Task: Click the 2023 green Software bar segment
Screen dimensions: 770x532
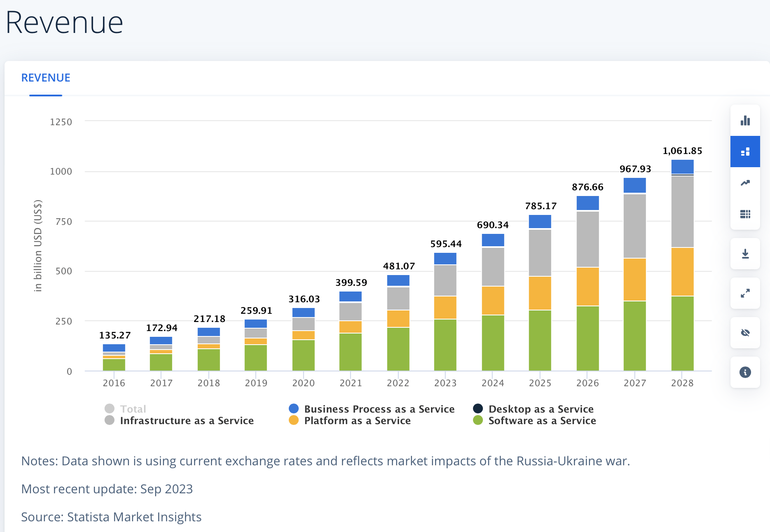Action: click(445, 345)
